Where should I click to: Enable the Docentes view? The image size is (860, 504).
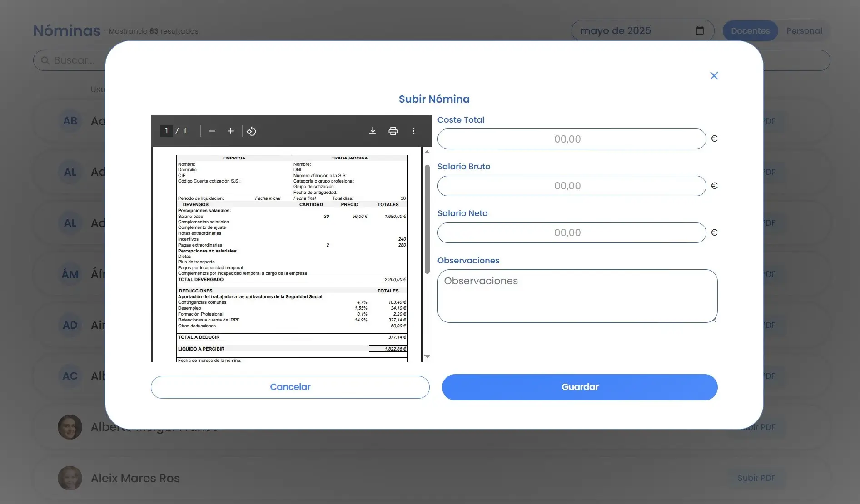pos(750,30)
